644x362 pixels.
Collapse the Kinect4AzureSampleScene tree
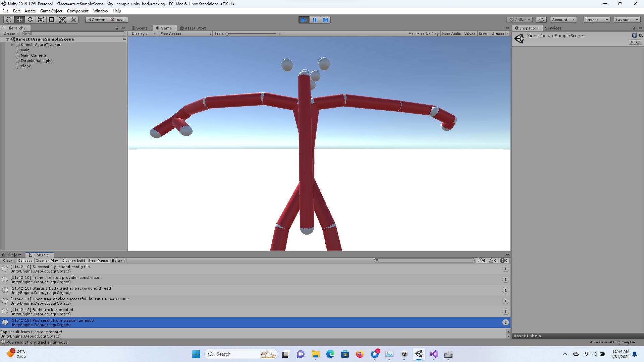[x=7, y=39]
